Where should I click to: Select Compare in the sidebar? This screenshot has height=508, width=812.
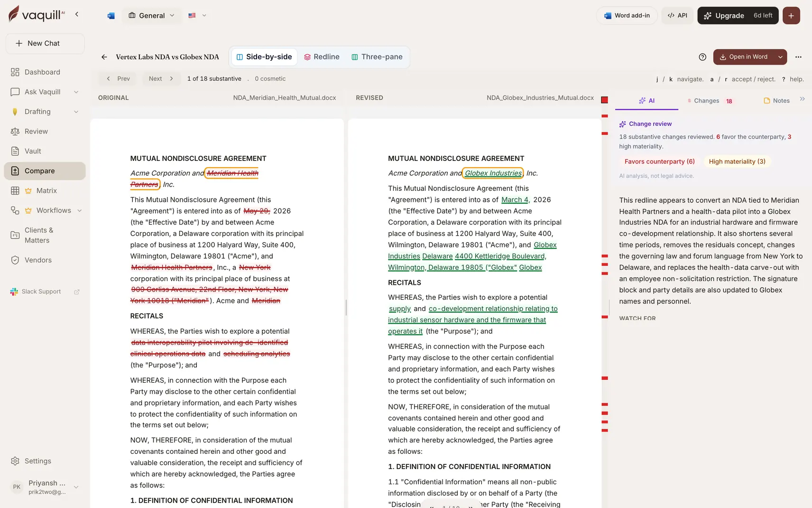click(45, 171)
